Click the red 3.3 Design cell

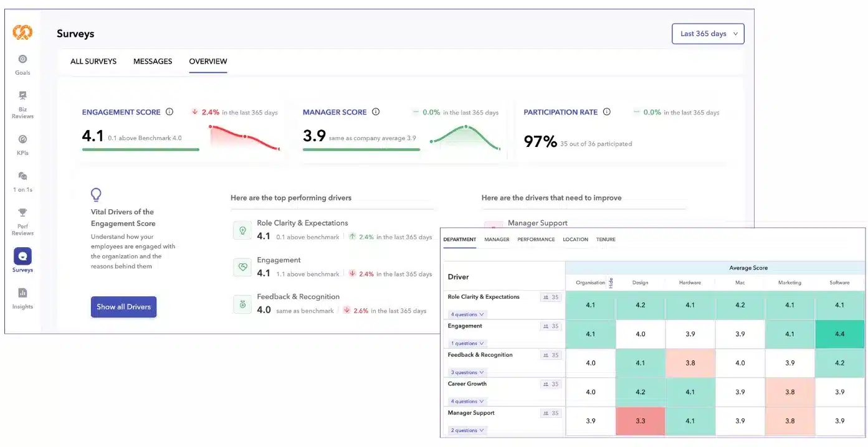pyautogui.click(x=640, y=421)
